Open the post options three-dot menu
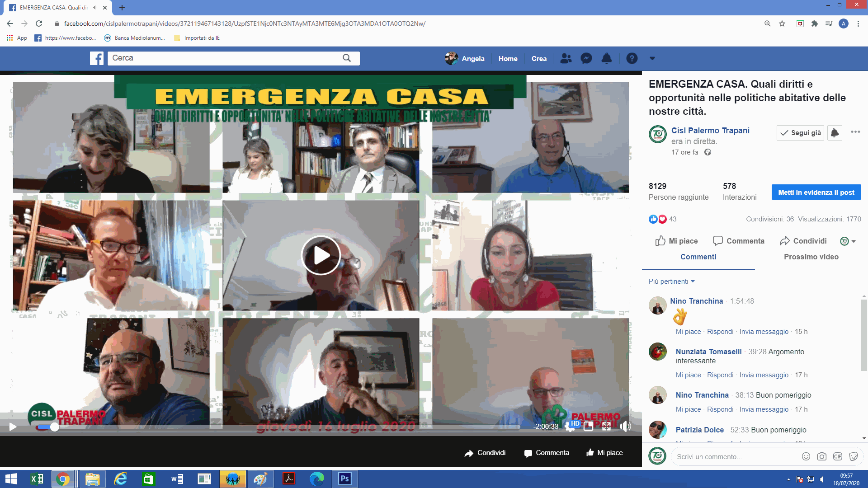The width and height of the screenshot is (868, 488). (x=855, y=132)
